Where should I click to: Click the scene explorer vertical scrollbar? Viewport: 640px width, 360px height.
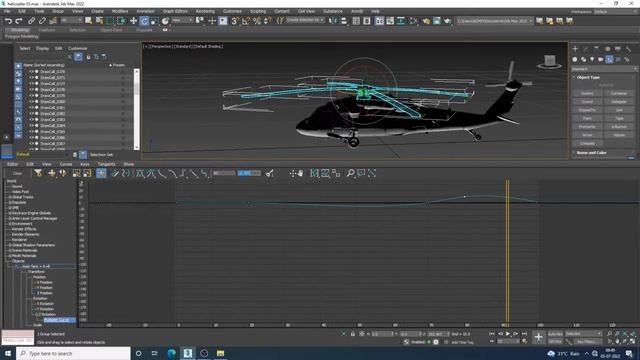pyautogui.click(x=136, y=109)
